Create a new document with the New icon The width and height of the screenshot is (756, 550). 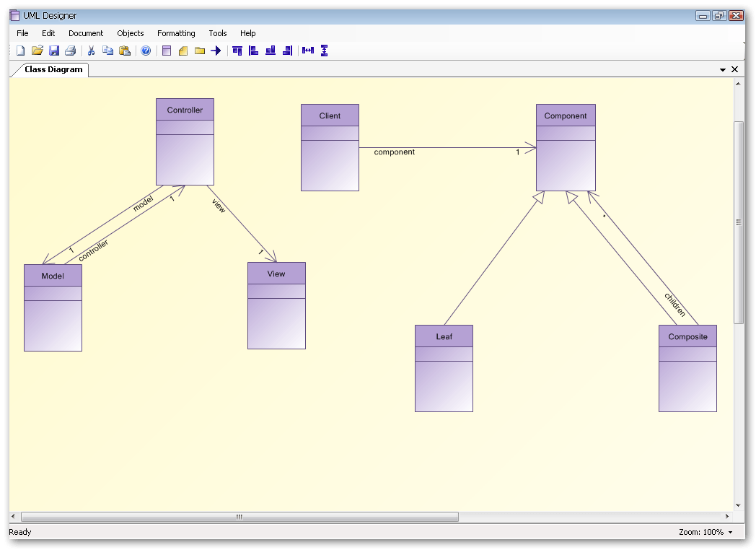point(20,51)
